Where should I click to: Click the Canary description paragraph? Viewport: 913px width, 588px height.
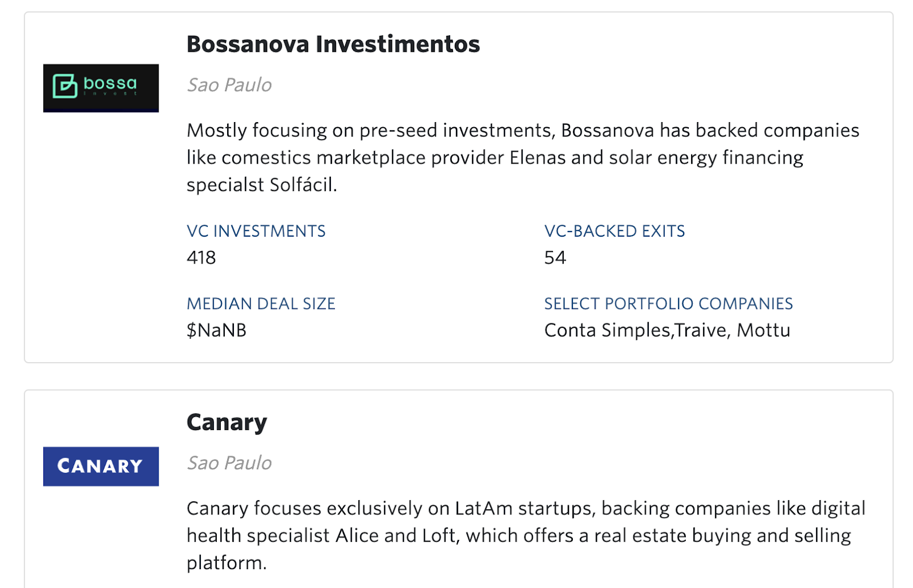526,536
